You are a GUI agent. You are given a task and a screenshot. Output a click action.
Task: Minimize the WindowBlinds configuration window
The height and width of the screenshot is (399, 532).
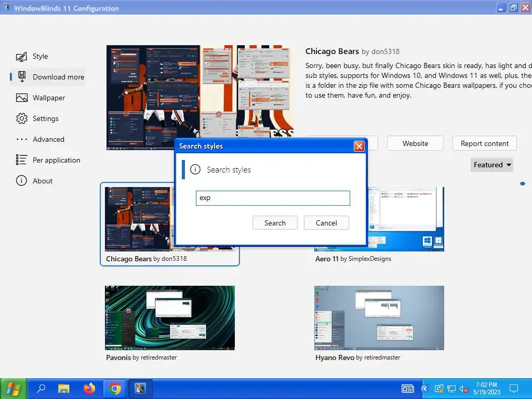tap(501, 7)
